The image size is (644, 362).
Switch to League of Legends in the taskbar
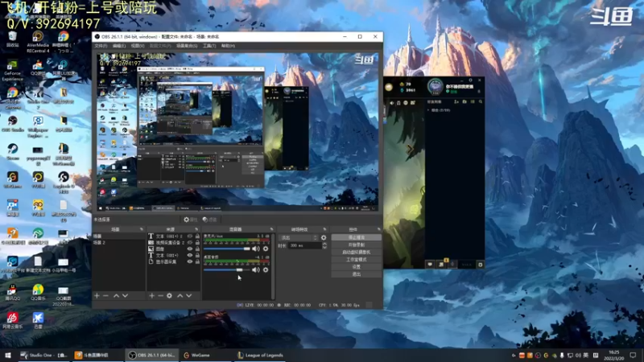pos(260,355)
